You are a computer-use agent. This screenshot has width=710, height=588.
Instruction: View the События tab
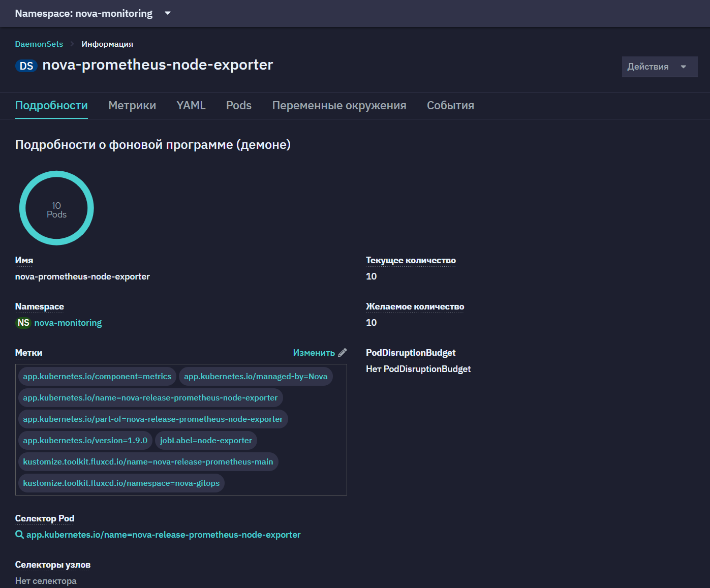tap(450, 105)
